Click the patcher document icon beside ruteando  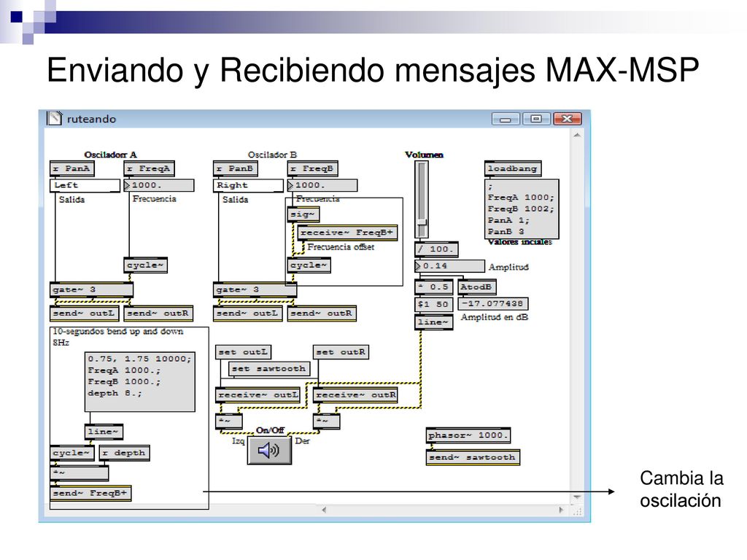click(54, 119)
